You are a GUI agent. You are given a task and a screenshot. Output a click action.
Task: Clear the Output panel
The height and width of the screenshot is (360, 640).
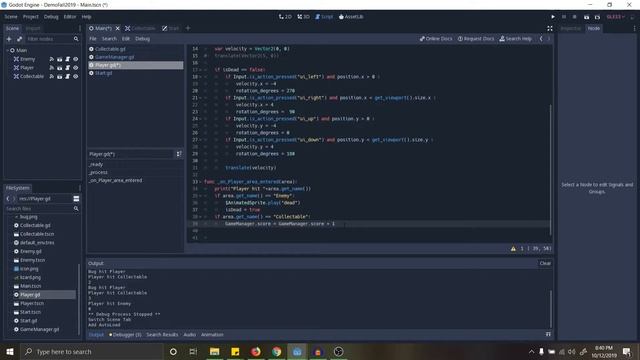point(545,263)
